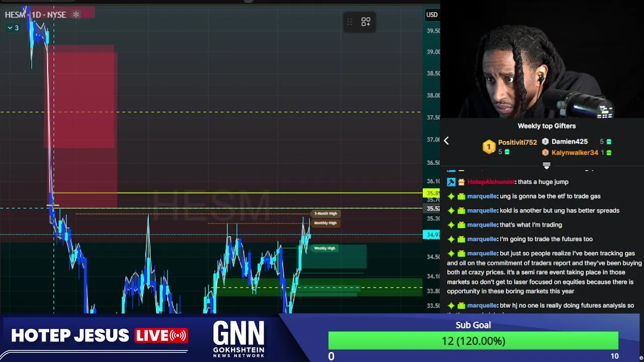Open HotepAlchemist username in chat
644x362 pixels.
point(491,182)
